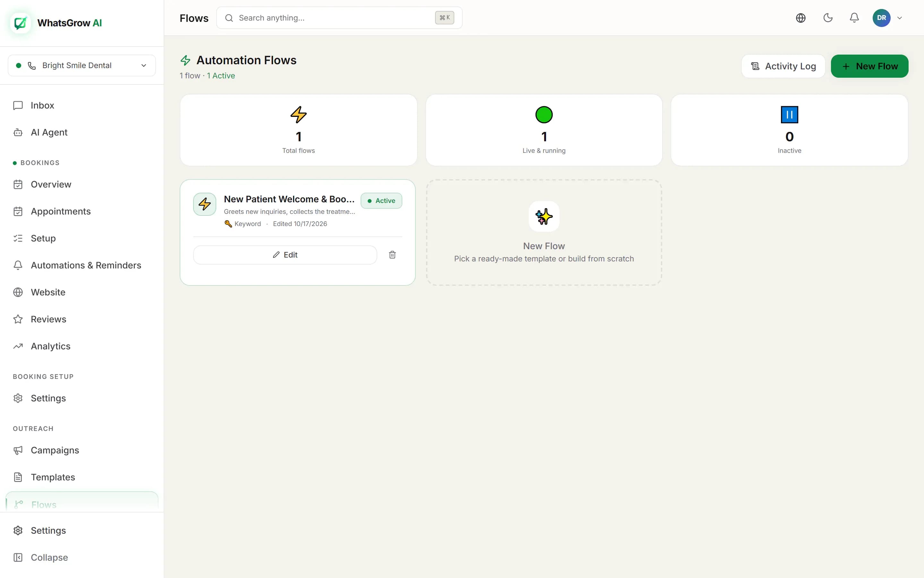Expand the account menu chevron beside avatar

coord(900,18)
